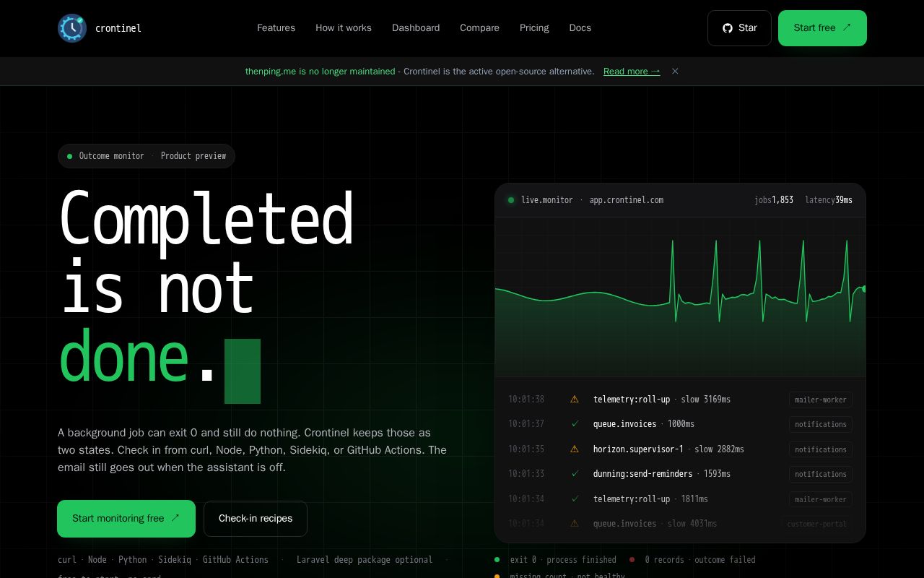
Task: Open the Compare nav item
Action: click(479, 28)
